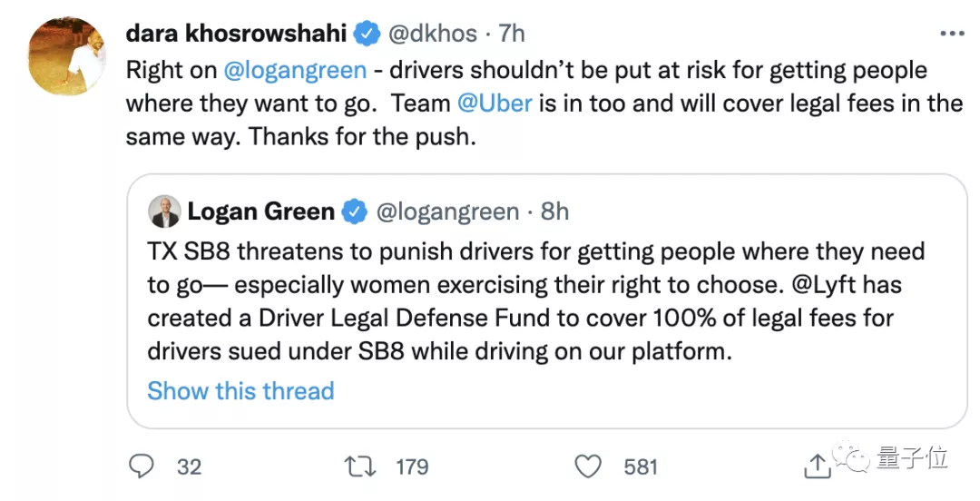Open Logan Green's small avatar
The height and width of the screenshot is (501, 980).
pos(164,211)
